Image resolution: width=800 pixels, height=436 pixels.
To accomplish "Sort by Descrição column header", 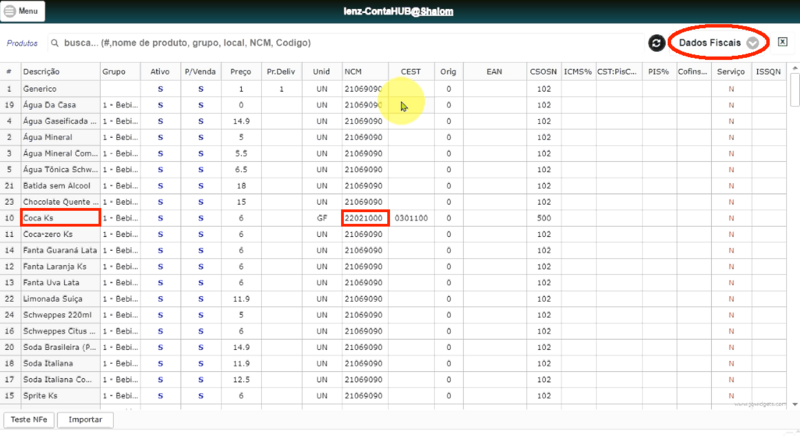I will (x=60, y=72).
